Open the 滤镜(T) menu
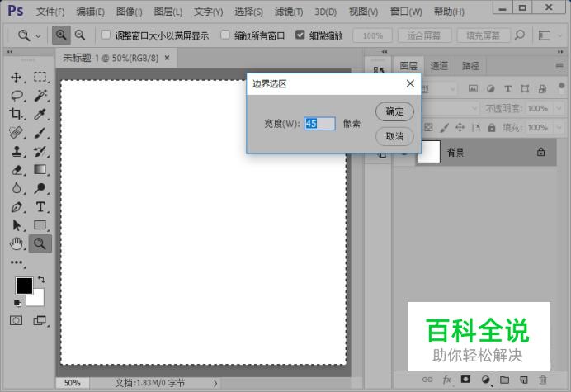 tap(289, 12)
